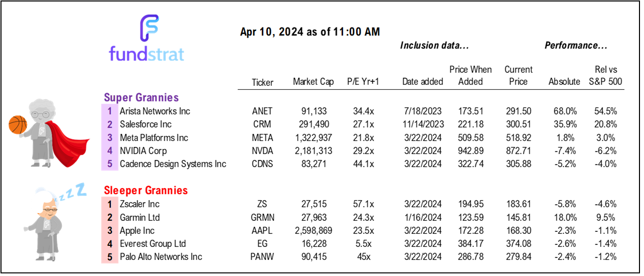Click the Ticker column header
The height and width of the screenshot is (276, 644).
pyautogui.click(x=263, y=82)
